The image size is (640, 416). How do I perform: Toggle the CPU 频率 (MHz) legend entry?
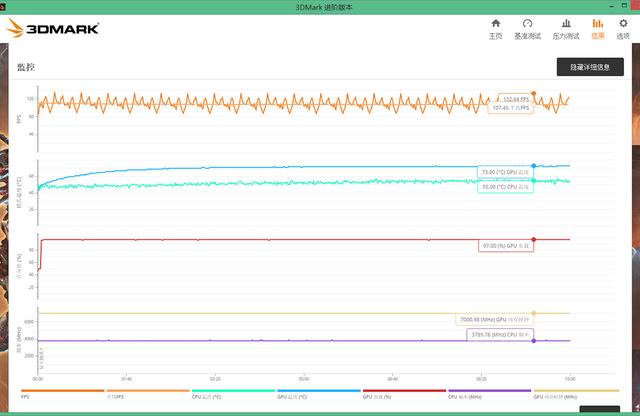489,394
